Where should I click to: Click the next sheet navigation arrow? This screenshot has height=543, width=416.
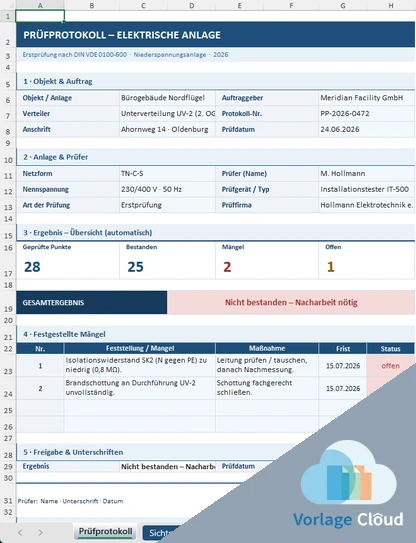pos(41,532)
